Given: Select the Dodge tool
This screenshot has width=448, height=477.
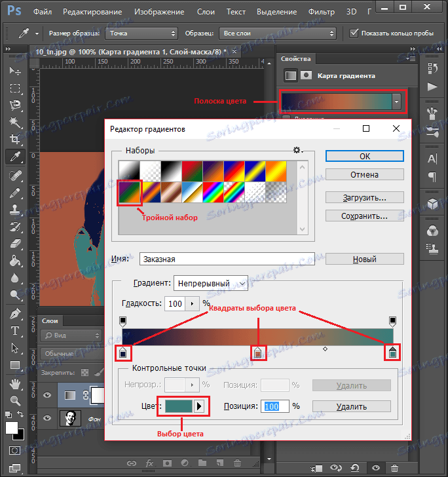Looking at the screenshot, I should 15,294.
